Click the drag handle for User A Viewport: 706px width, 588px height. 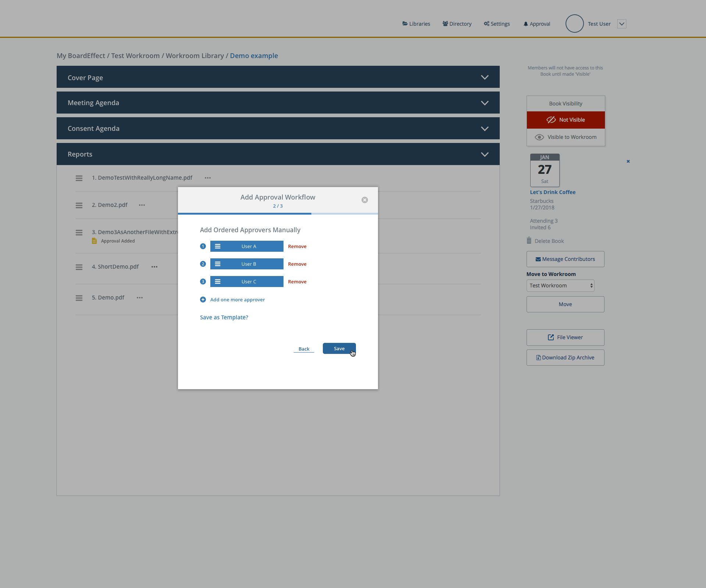pyautogui.click(x=218, y=246)
